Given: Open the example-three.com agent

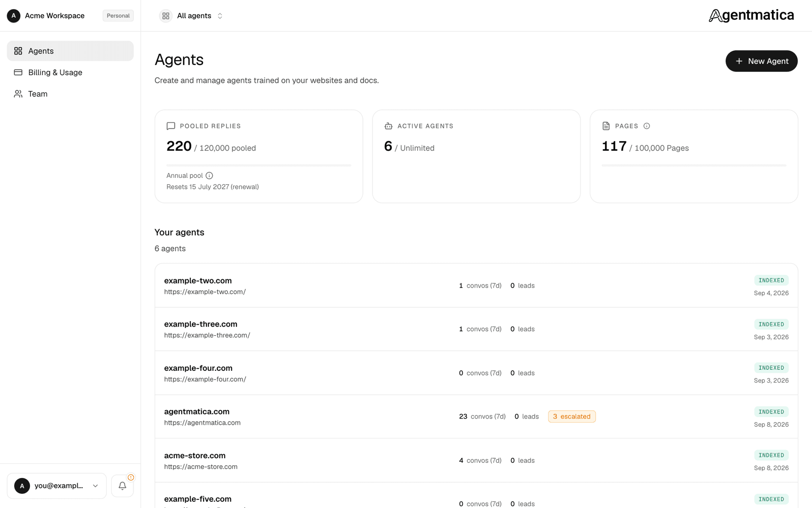Looking at the screenshot, I should coord(476,329).
